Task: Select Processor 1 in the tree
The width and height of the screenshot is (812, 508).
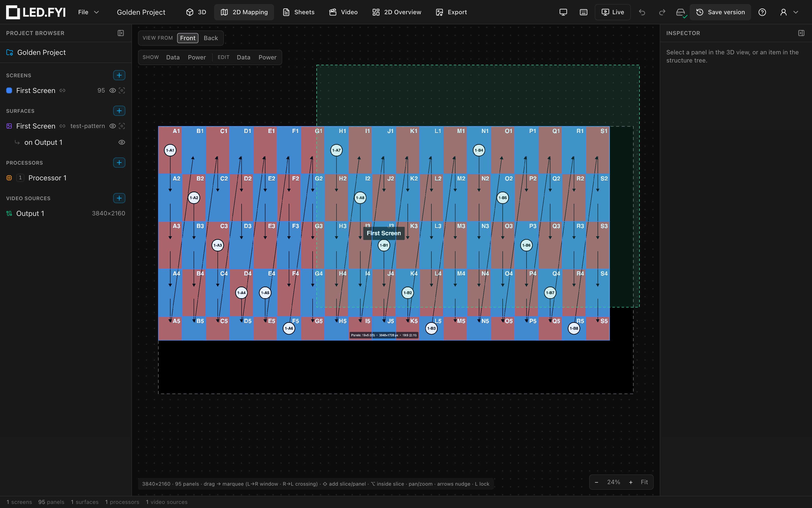Action: [x=66, y=178]
